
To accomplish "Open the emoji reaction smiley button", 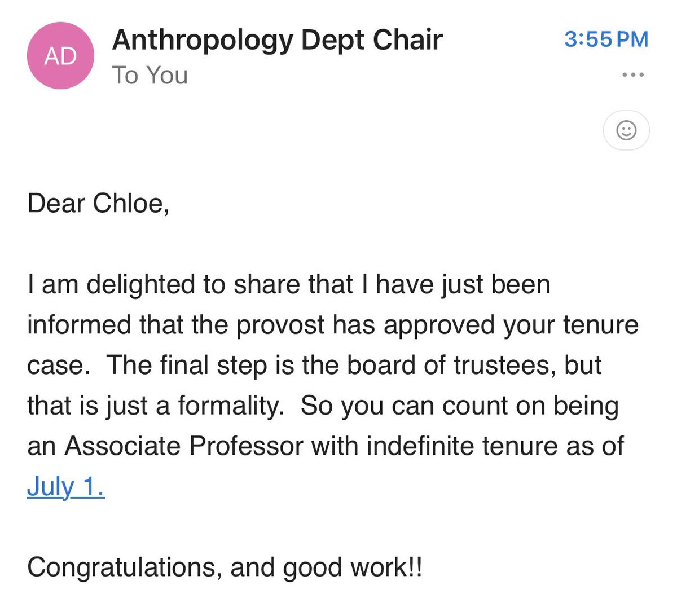I will click(626, 130).
